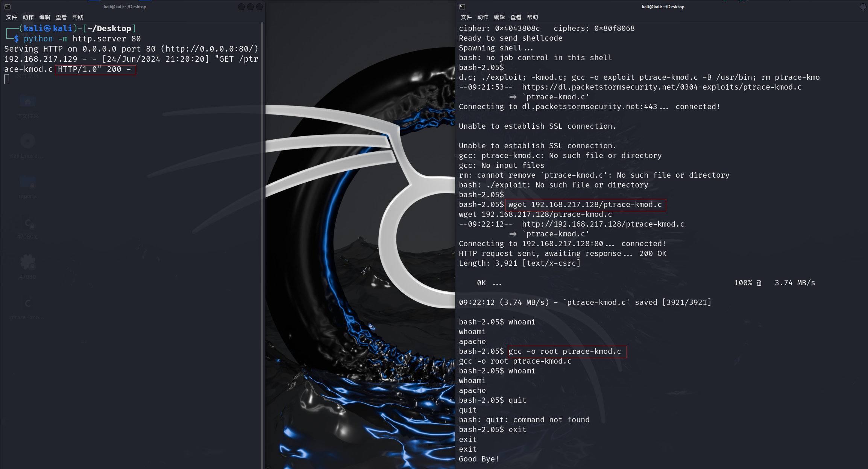868x469 pixels.
Task: Click the '(kali㉿kali)-[~/Desktop]' prompt line
Action: coord(77,28)
